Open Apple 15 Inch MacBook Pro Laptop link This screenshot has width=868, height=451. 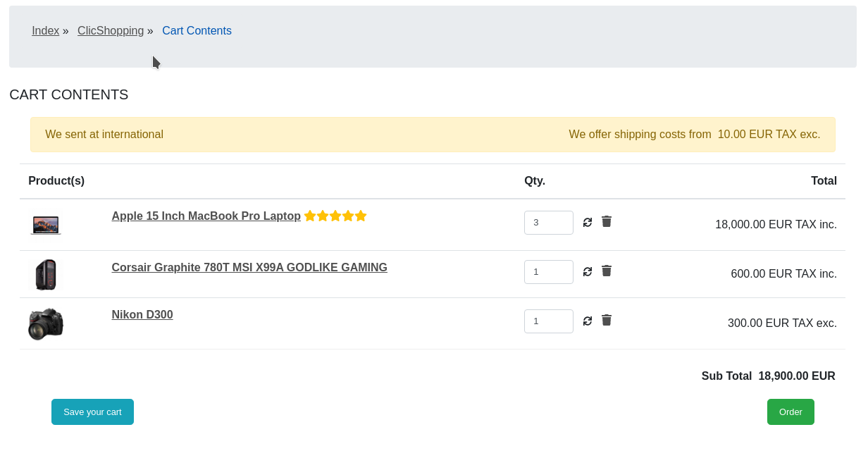(x=206, y=216)
